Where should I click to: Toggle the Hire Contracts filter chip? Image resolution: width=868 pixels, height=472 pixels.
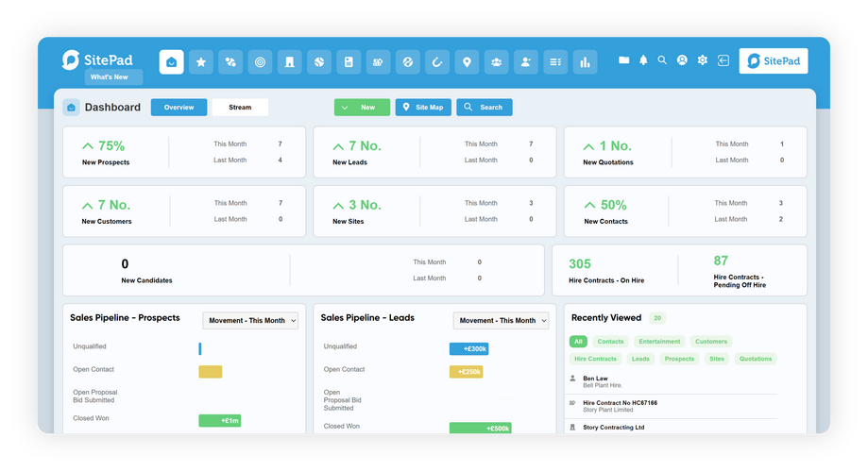click(x=595, y=359)
